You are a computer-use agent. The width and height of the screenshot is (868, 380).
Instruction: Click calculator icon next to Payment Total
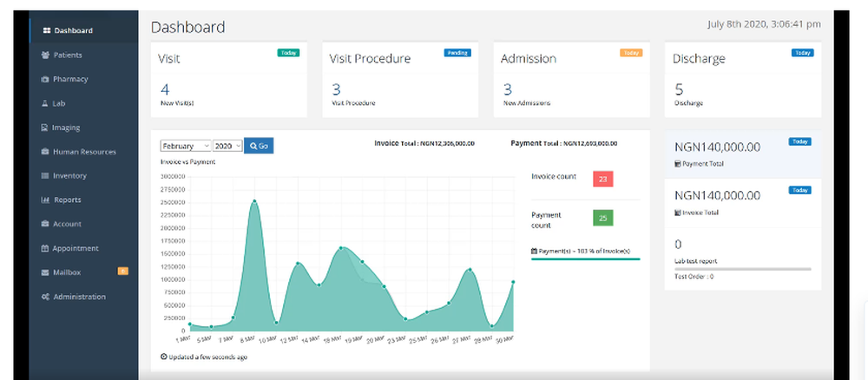pos(678,164)
